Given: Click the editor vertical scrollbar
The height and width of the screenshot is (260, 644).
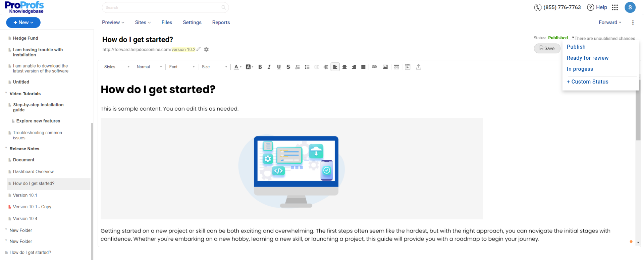Looking at the screenshot, I should click(638, 110).
